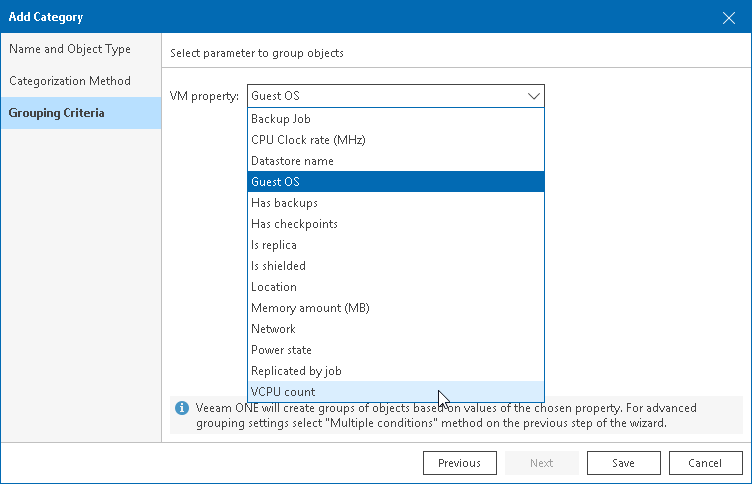The image size is (752, 484).
Task: Choose Has backups property
Action: [x=395, y=203]
